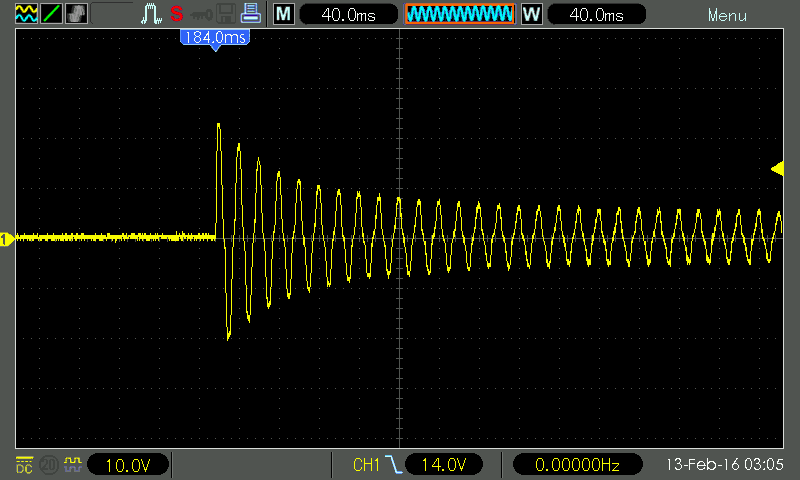This screenshot has width=800, height=480.
Task: Click the 0.00000Hz frequency counter readout
Action: coord(577,465)
